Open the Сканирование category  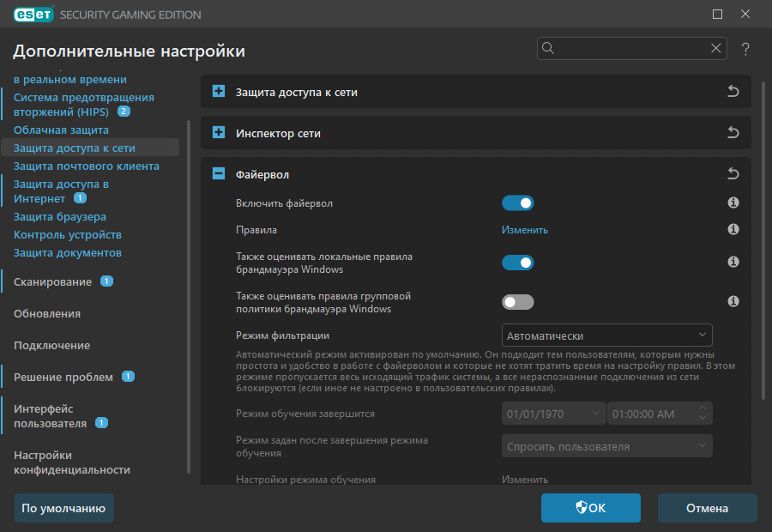click(x=52, y=281)
